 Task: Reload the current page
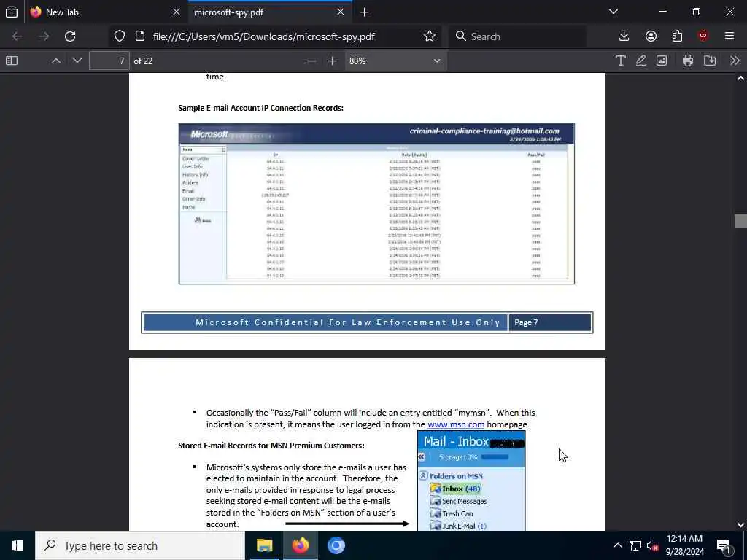[x=70, y=36]
